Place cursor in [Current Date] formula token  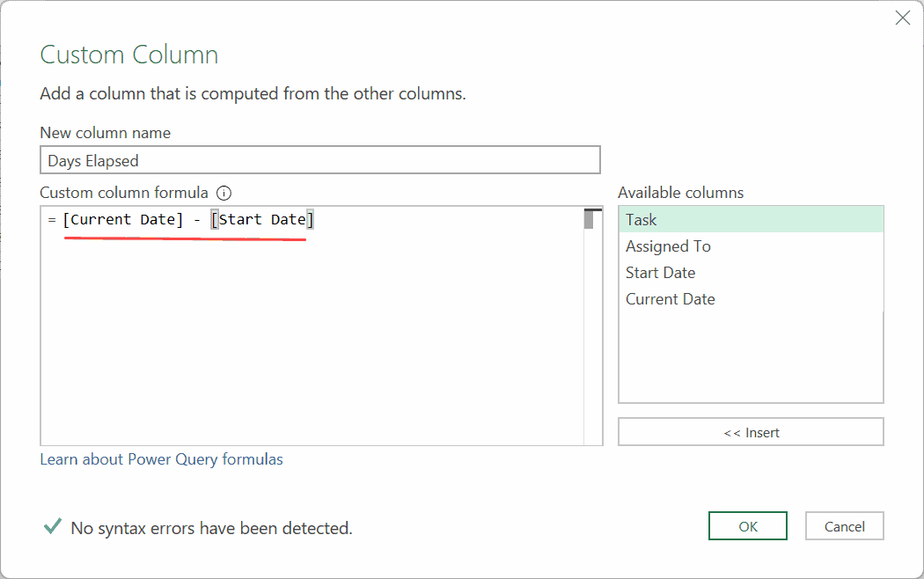click(x=123, y=220)
